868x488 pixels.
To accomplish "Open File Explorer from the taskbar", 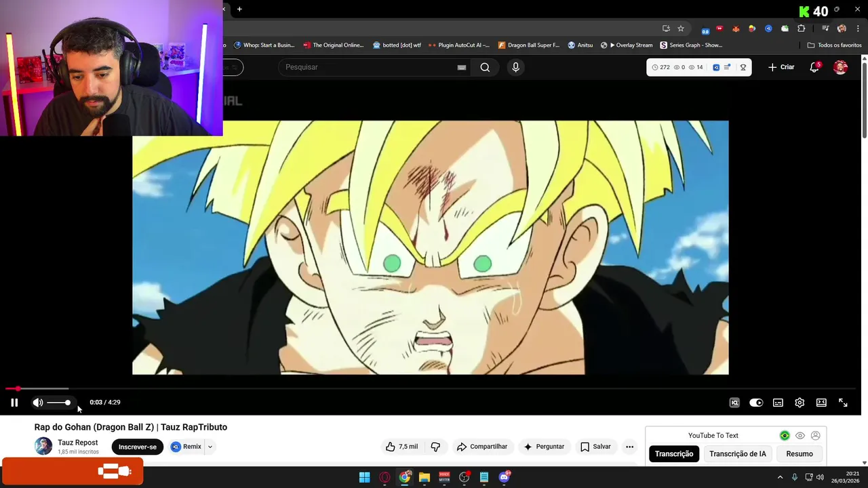I will (x=425, y=477).
